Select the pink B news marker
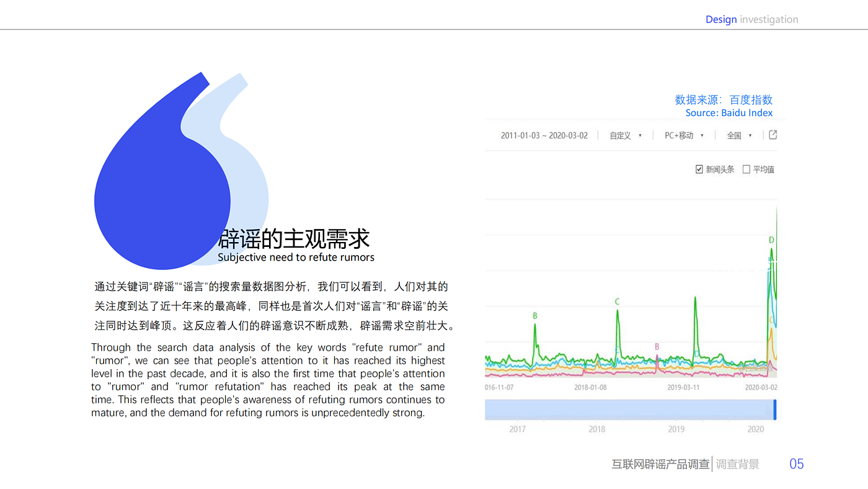868x489 pixels. tap(657, 347)
